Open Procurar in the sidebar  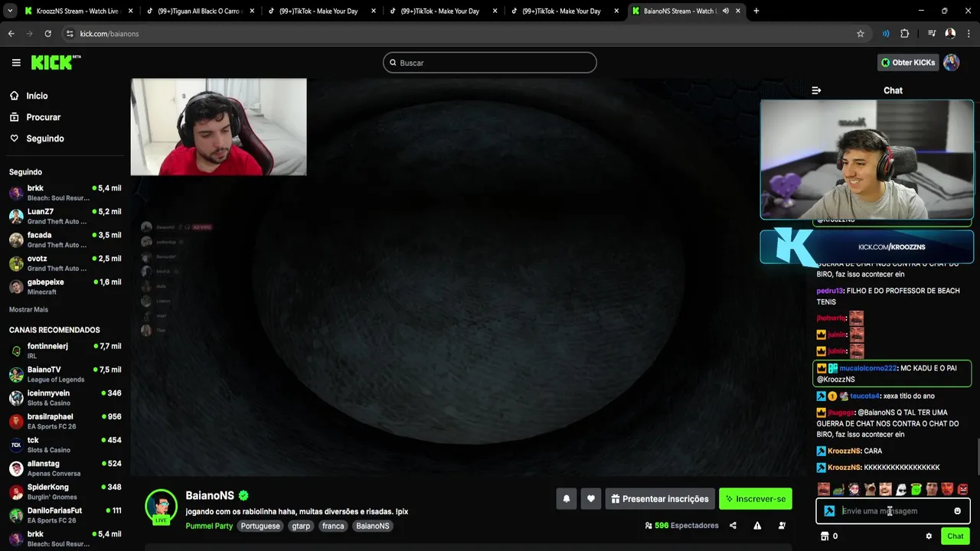34,117
